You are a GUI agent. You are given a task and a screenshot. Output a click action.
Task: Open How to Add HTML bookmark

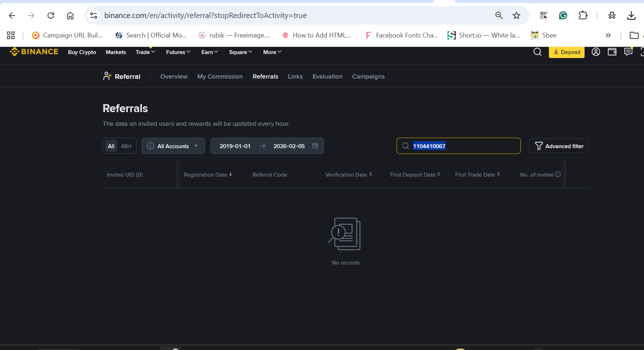point(316,35)
